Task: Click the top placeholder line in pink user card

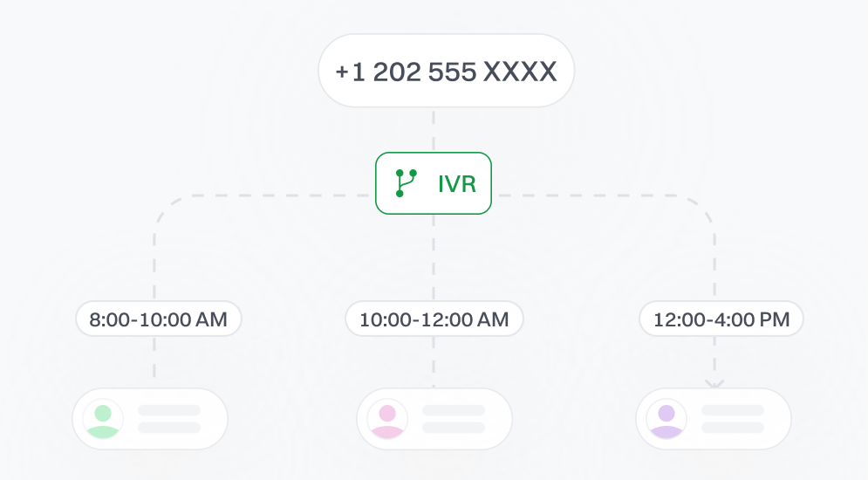Action: [453, 410]
